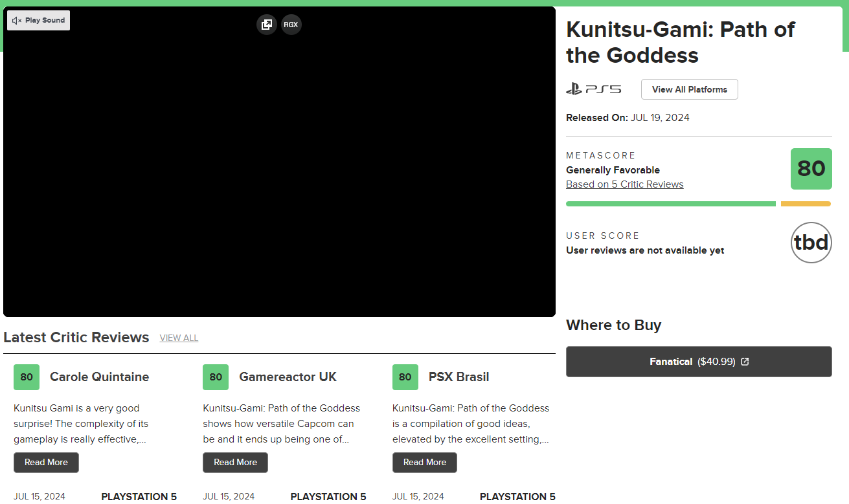This screenshot has width=849, height=504.
Task: Click the USER SCORE label
Action: [x=603, y=236]
